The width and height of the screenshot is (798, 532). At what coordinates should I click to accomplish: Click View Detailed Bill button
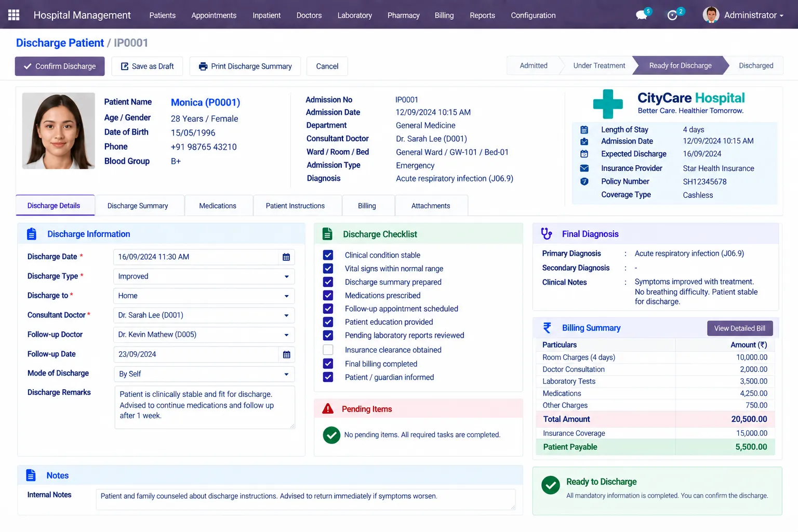pyautogui.click(x=740, y=328)
